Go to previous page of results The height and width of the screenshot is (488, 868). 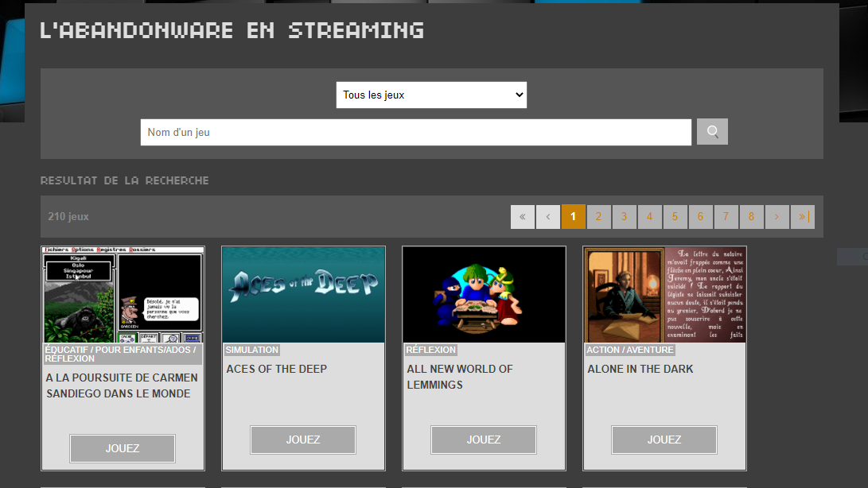click(x=548, y=216)
